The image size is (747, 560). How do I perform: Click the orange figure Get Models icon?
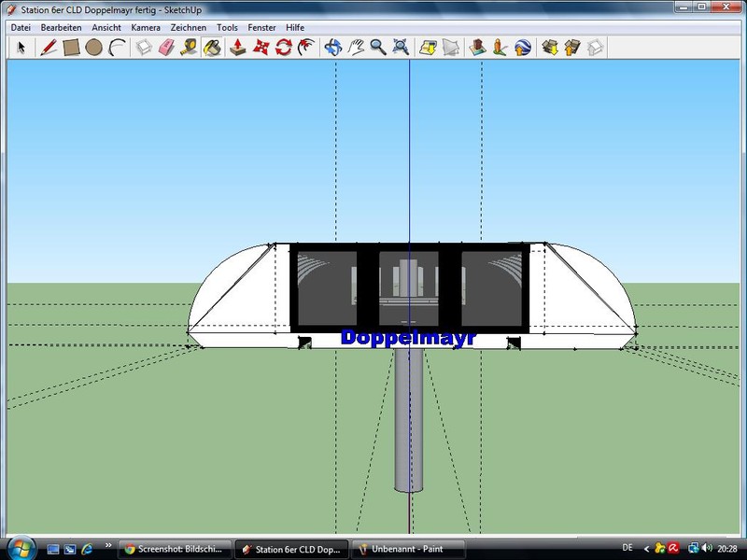[500, 48]
